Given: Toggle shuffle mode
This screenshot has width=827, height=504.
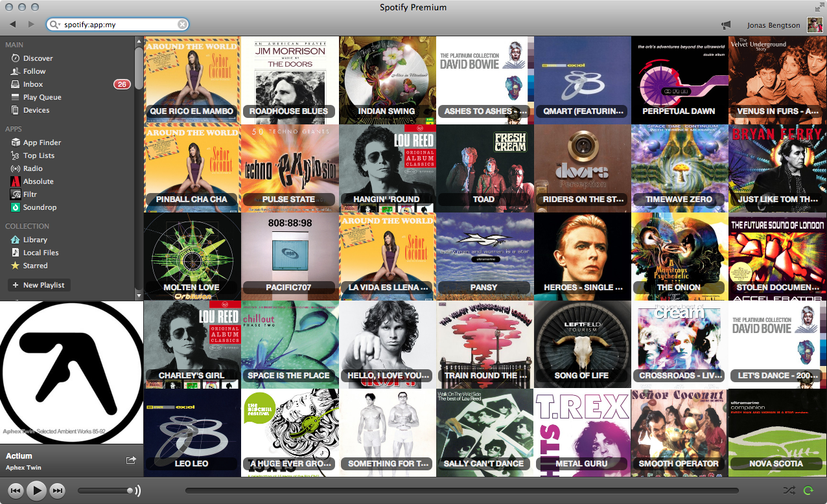Looking at the screenshot, I should (789, 491).
